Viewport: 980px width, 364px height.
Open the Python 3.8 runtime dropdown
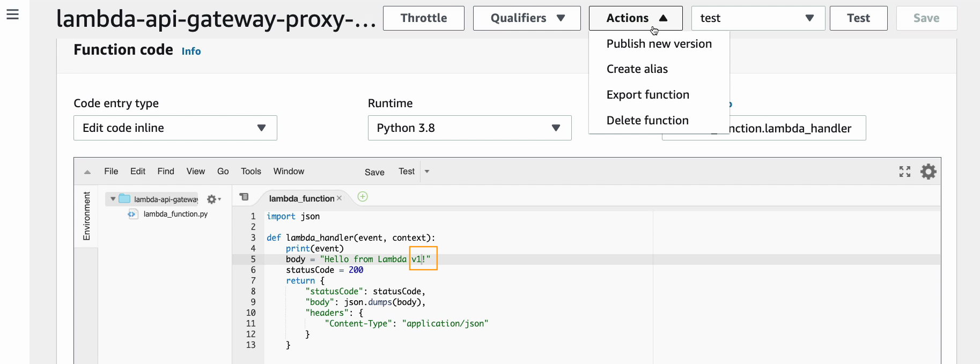coord(470,128)
